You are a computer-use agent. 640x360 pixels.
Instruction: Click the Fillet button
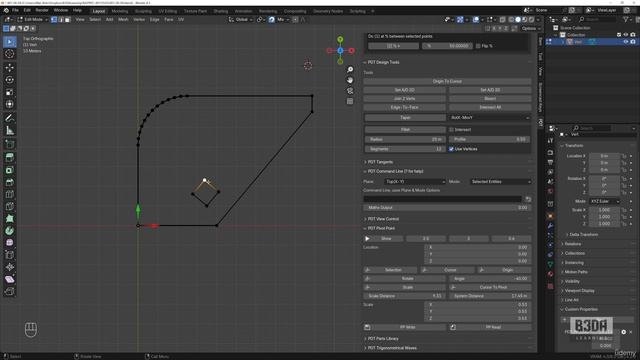click(x=405, y=129)
